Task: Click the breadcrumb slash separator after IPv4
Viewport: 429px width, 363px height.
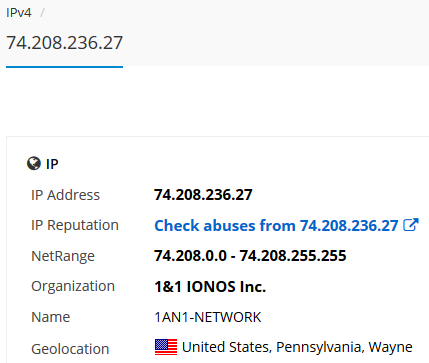Action: (x=42, y=13)
